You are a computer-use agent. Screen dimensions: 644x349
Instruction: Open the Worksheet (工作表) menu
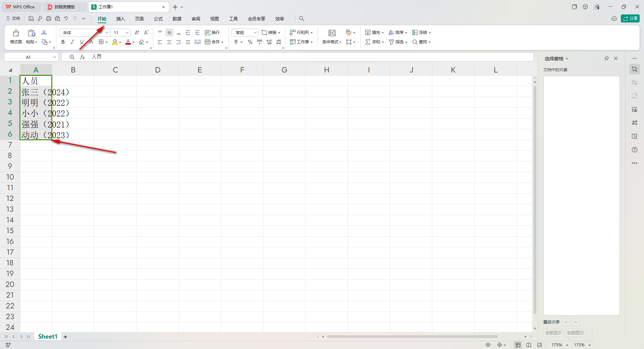[x=302, y=42]
